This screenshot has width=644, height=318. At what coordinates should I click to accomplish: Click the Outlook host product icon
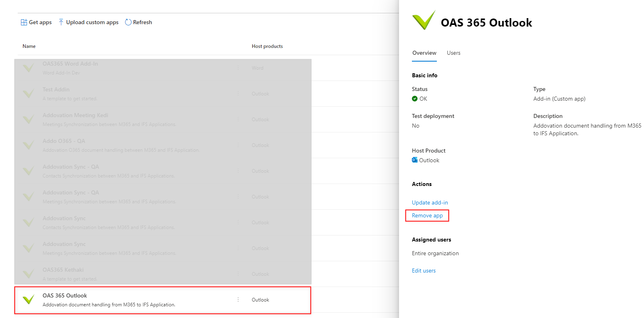pyautogui.click(x=415, y=160)
